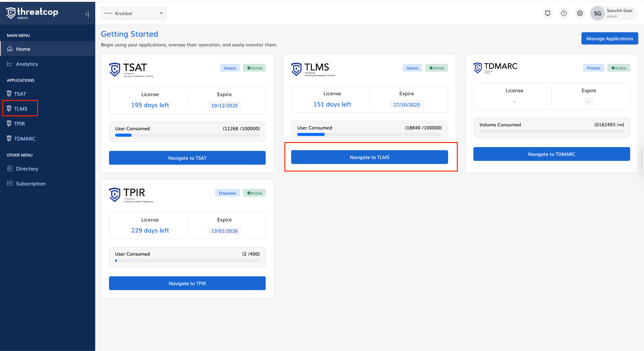Click the TDMARC card logo
The image size is (644, 351).
click(495, 68)
